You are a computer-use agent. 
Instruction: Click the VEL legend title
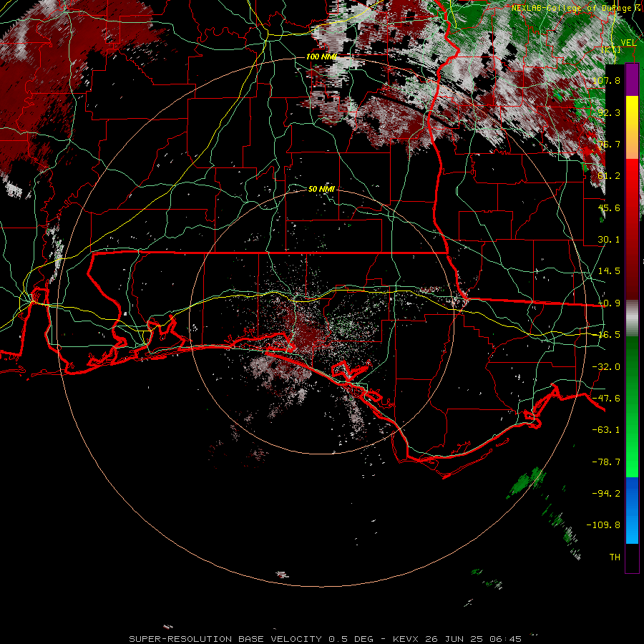(628, 43)
